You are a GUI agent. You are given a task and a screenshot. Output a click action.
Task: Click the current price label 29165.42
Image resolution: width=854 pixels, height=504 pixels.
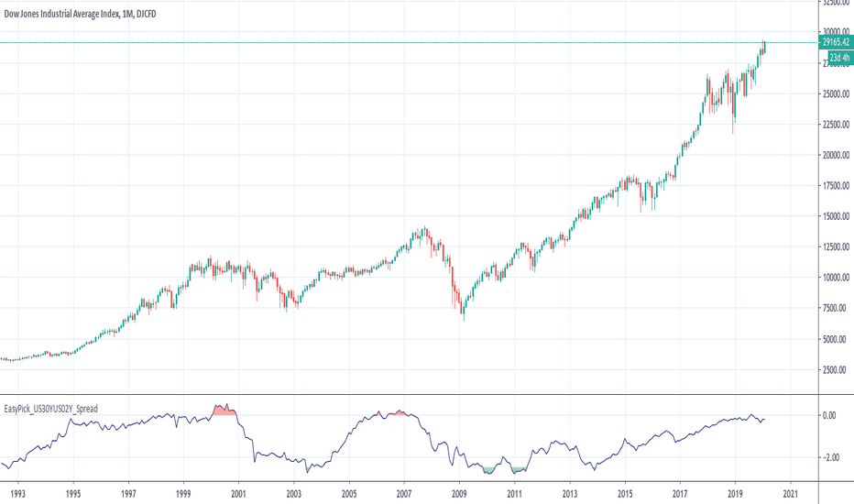(836, 42)
